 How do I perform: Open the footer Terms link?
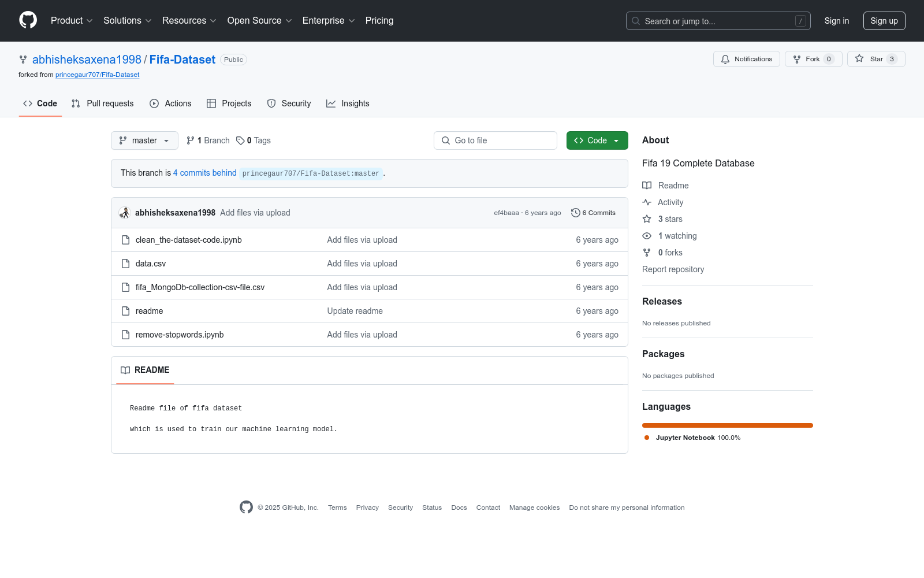click(337, 507)
